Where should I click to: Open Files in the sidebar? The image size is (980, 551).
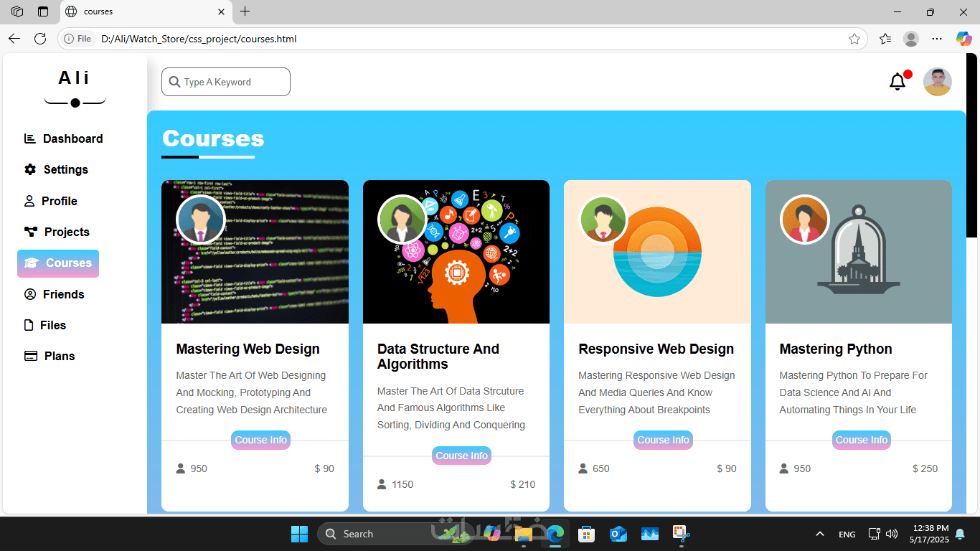click(45, 325)
